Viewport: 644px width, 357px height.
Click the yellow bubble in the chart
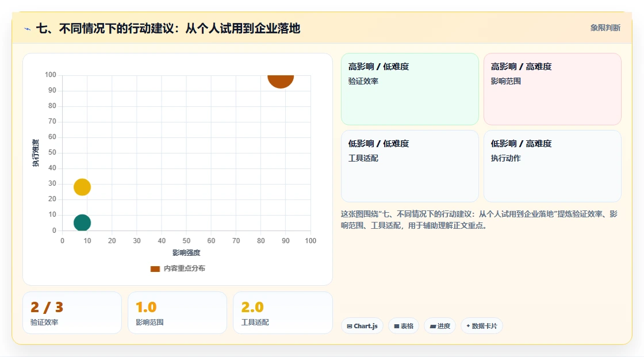click(82, 187)
